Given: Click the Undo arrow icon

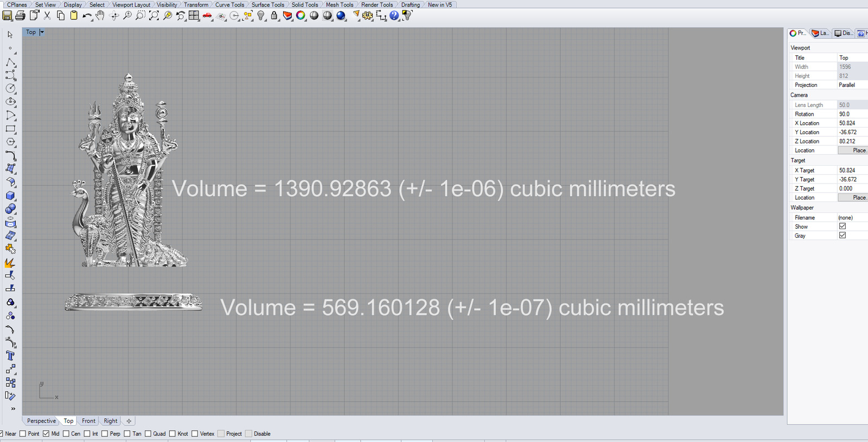Looking at the screenshot, I should coord(87,16).
